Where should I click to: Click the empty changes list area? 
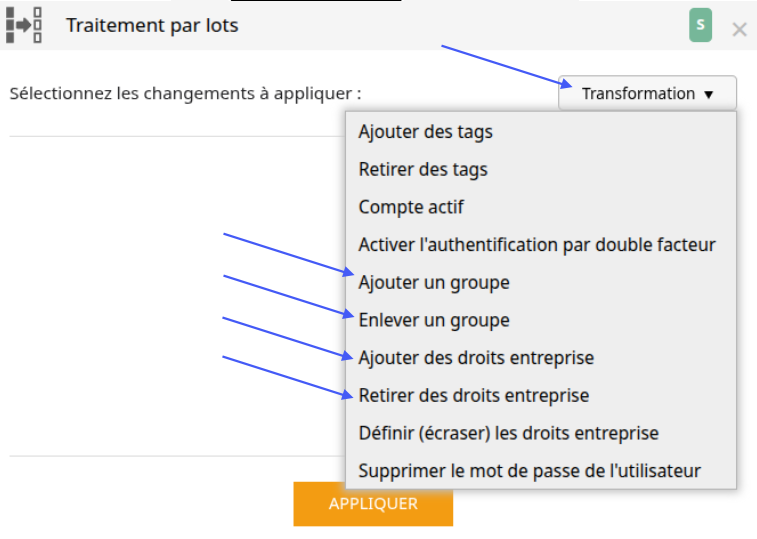tap(177, 296)
